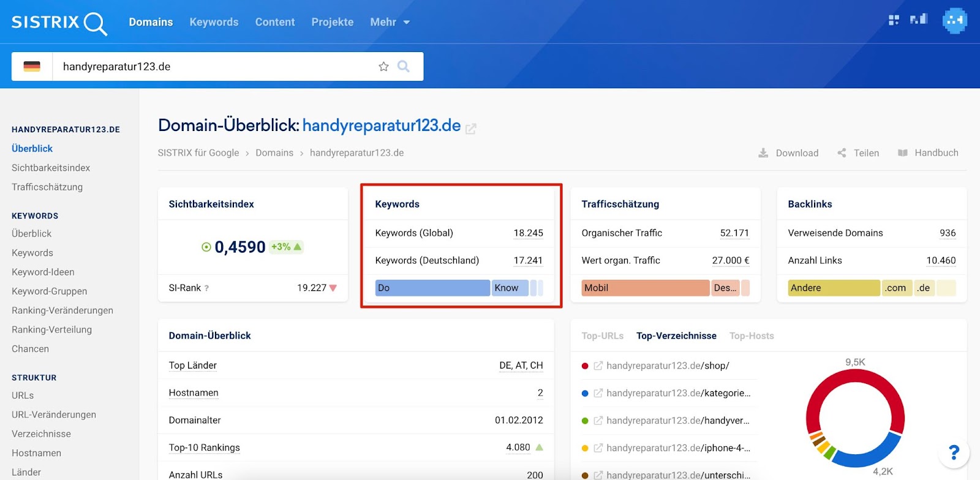980x480 pixels.
Task: Click the Keywords (Global) value 18.245
Action: (528, 233)
